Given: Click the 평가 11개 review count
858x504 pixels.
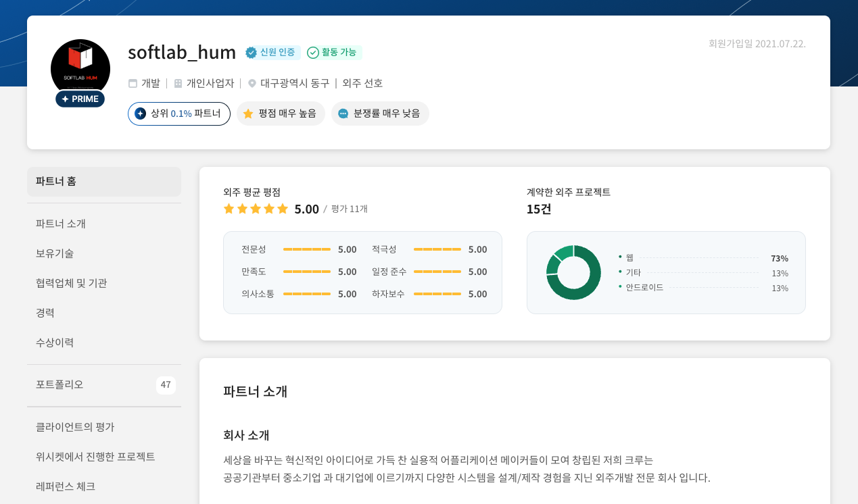Looking at the screenshot, I should pyautogui.click(x=350, y=209).
